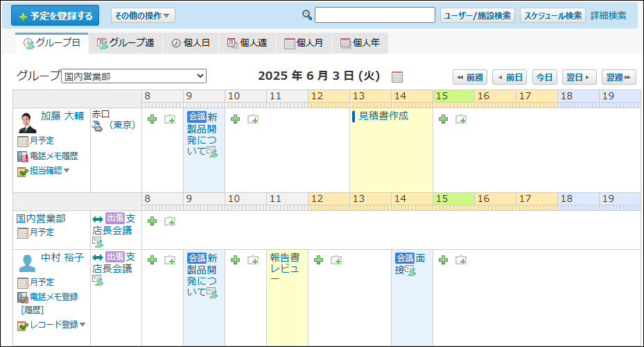Switch to the 個人月 tab

pos(303,43)
